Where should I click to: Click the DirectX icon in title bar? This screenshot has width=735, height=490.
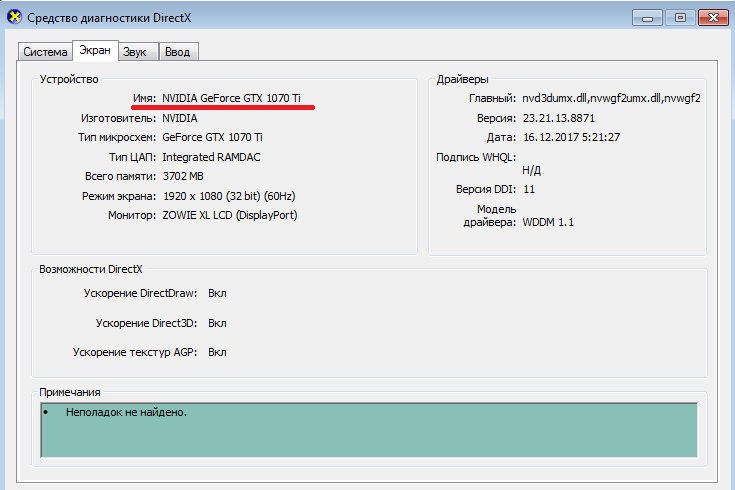click(x=15, y=17)
